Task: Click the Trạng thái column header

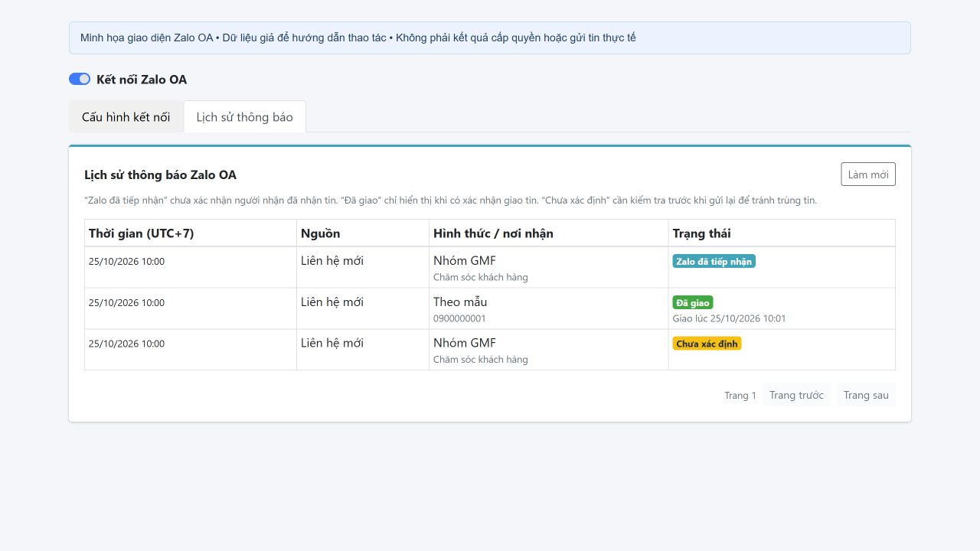Action: click(x=782, y=233)
